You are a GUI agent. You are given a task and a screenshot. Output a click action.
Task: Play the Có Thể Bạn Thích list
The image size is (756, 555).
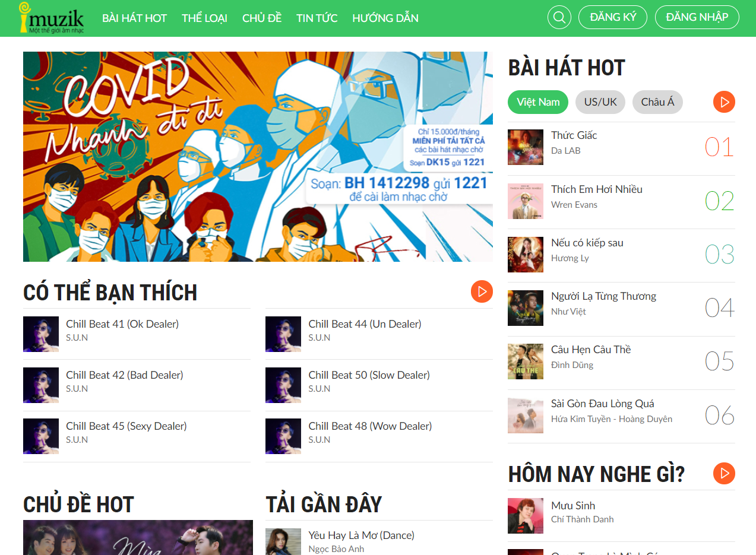[482, 291]
